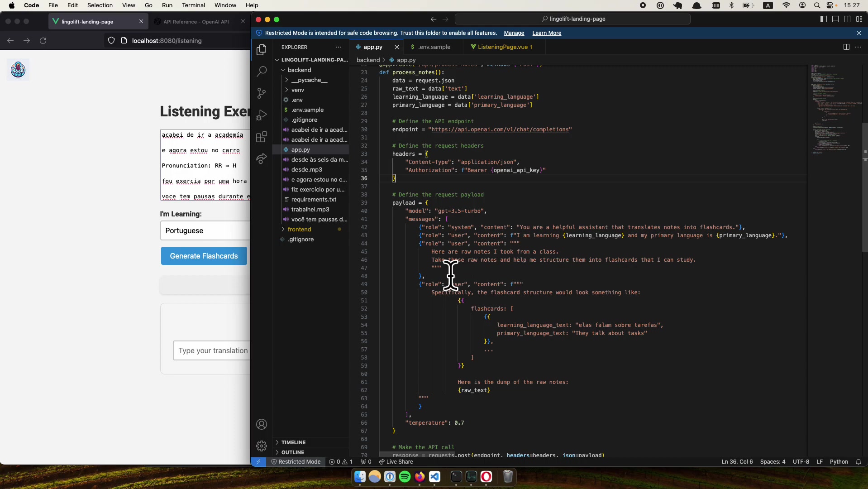Viewport: 868px width, 489px height.
Task: Expand the OUTLINE section
Action: (294, 451)
